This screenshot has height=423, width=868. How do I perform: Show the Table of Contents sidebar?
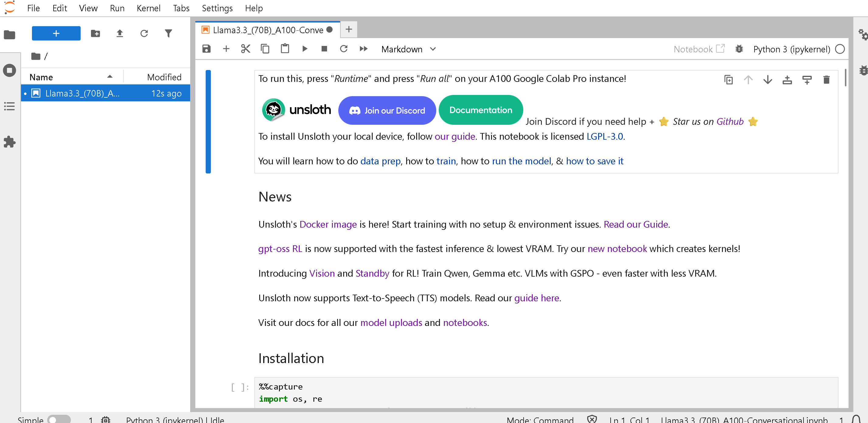pyautogui.click(x=9, y=106)
